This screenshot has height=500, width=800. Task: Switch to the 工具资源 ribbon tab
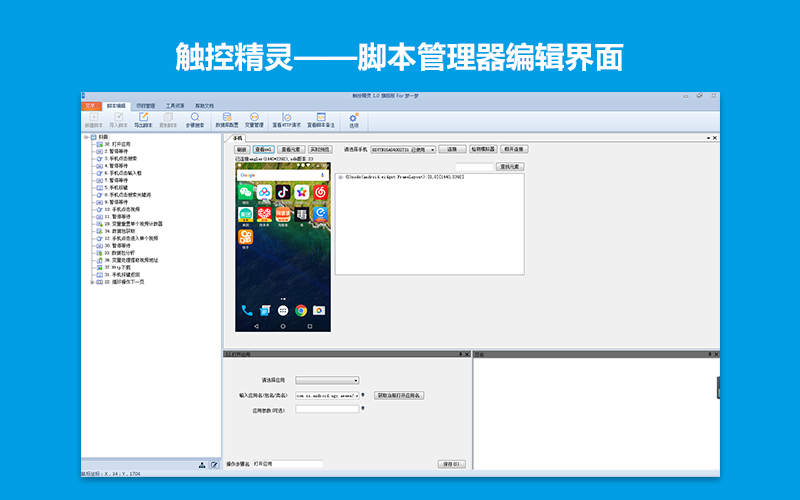[x=175, y=104]
